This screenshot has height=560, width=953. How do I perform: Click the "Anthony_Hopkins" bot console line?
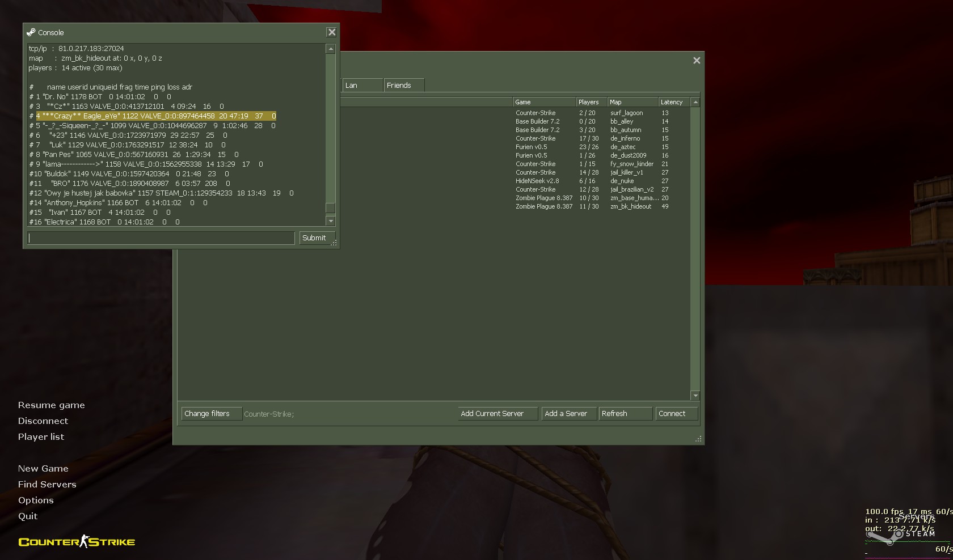coord(118,203)
